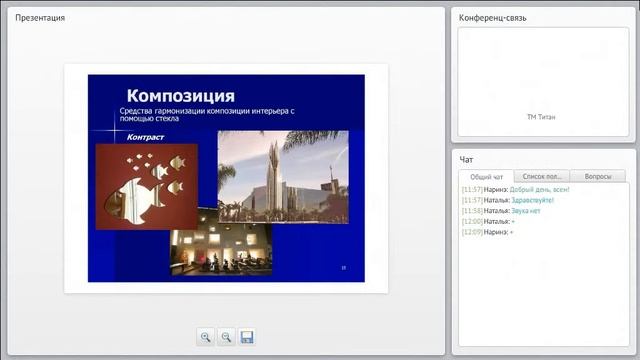Click the fish mirror image on the slide
The image size is (640, 360).
[x=147, y=187]
